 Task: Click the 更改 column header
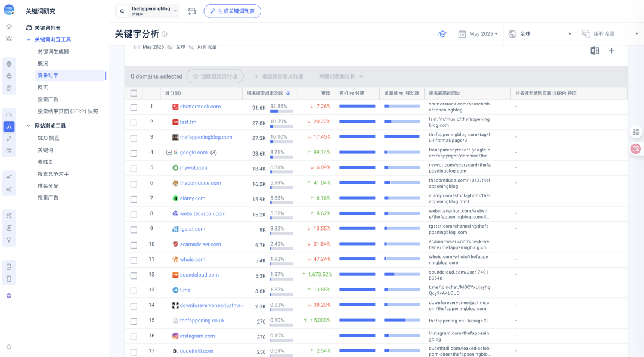tap(326, 93)
